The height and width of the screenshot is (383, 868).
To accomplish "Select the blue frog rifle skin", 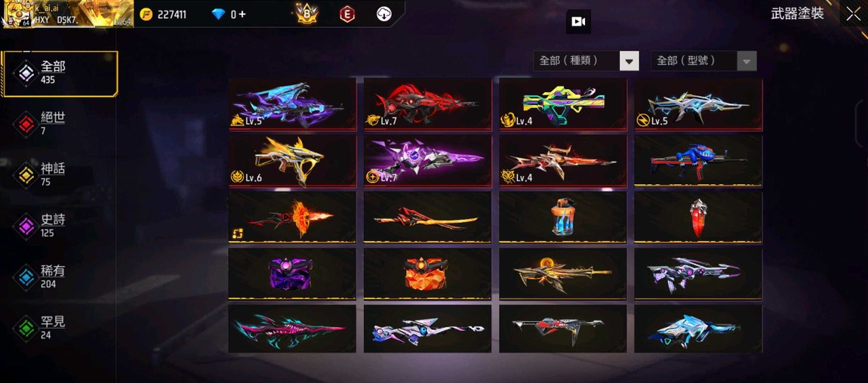I will [698, 161].
